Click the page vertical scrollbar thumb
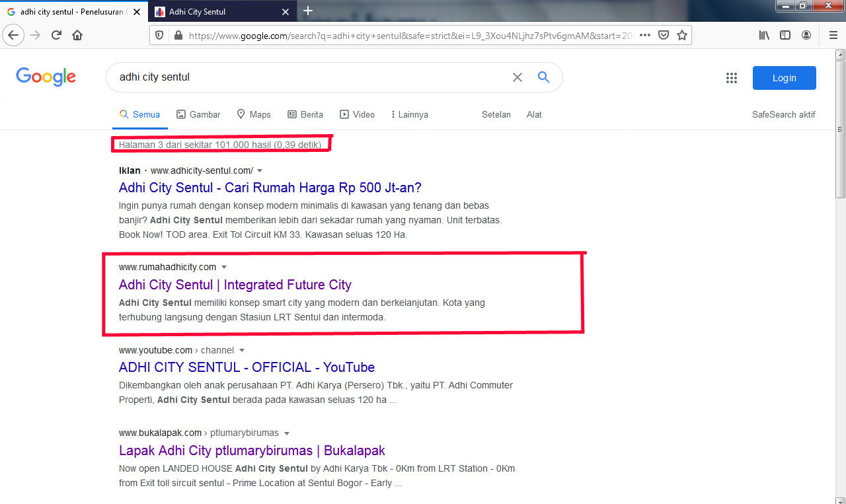 click(x=840, y=129)
